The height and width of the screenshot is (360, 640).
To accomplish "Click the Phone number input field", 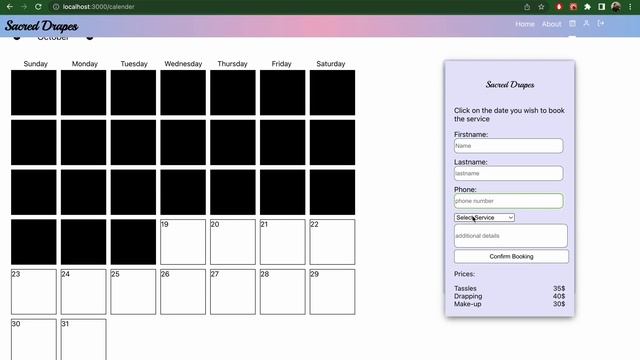I will tap(509, 201).
